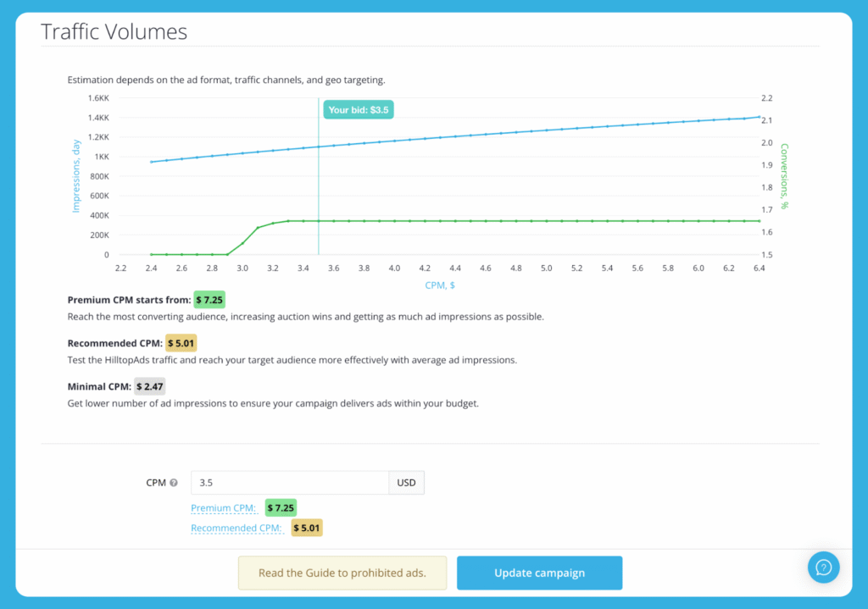Click the Traffic Volumes heading

coord(114,32)
